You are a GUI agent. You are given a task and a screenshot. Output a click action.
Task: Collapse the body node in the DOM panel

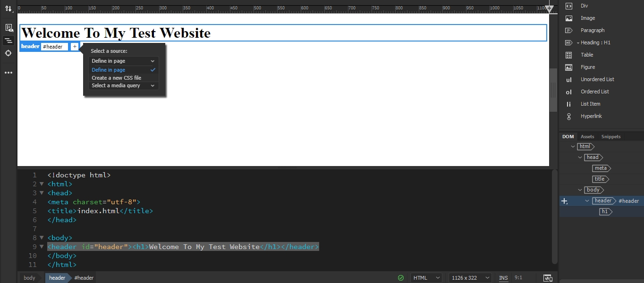581,190
